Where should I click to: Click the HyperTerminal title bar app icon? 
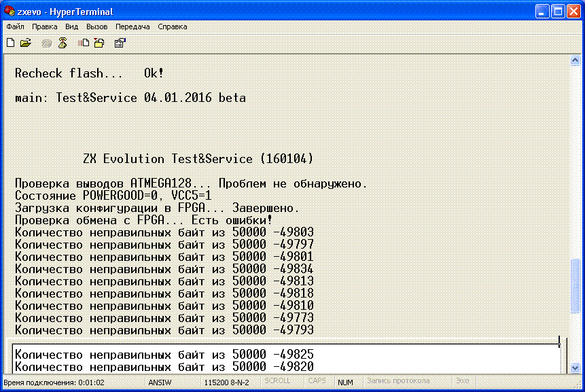(10, 12)
